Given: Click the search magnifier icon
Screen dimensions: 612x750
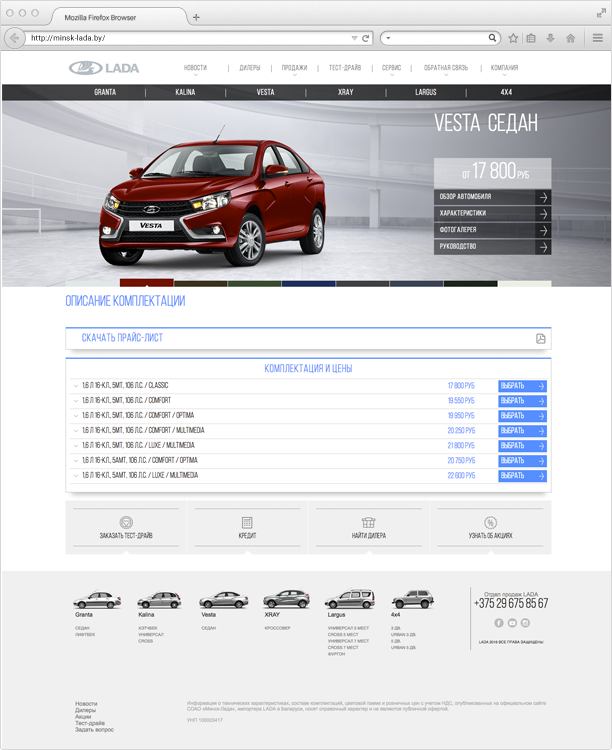Looking at the screenshot, I should pos(492,38).
